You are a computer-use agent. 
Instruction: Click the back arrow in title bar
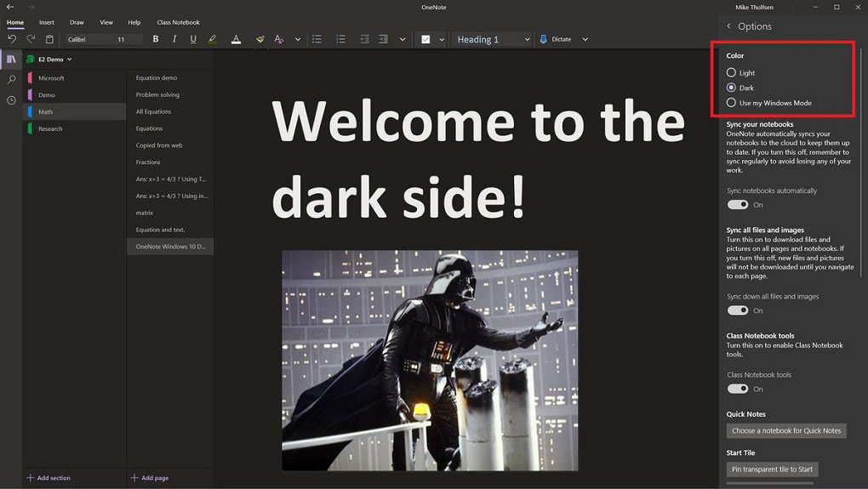pos(10,7)
